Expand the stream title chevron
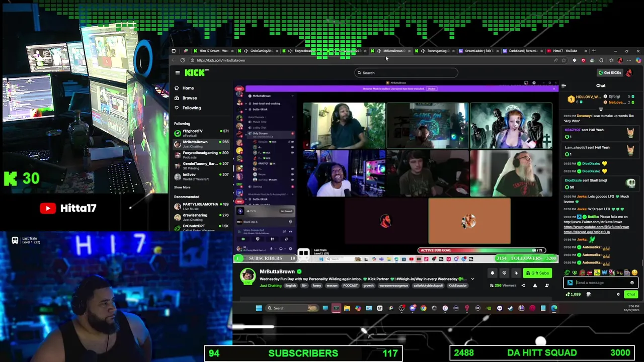The image size is (644, 362). pos(472,279)
